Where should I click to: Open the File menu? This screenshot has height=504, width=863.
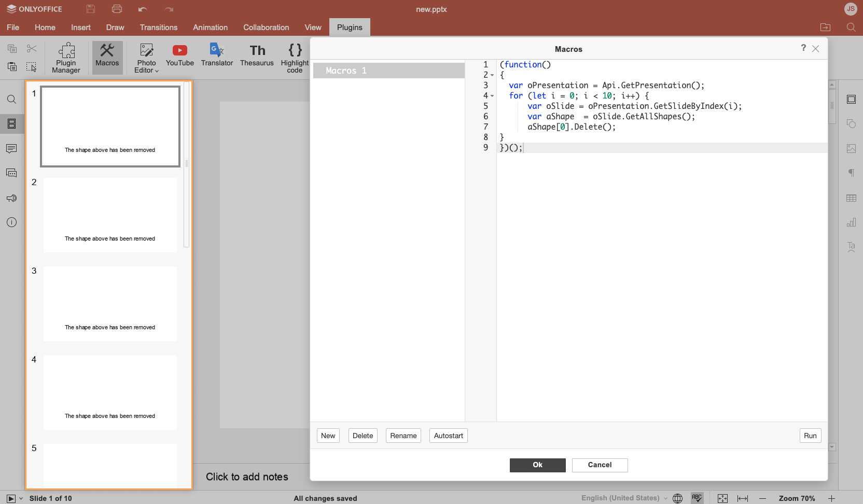pyautogui.click(x=13, y=27)
